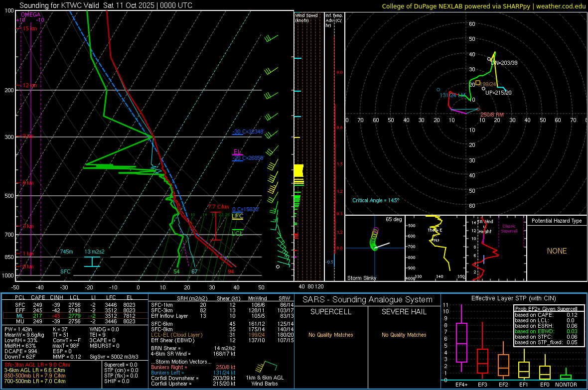Image resolution: width=588 pixels, height=390 pixels.
Task: Click the '0 C=15632' freezing level label
Action: [x=246, y=209]
